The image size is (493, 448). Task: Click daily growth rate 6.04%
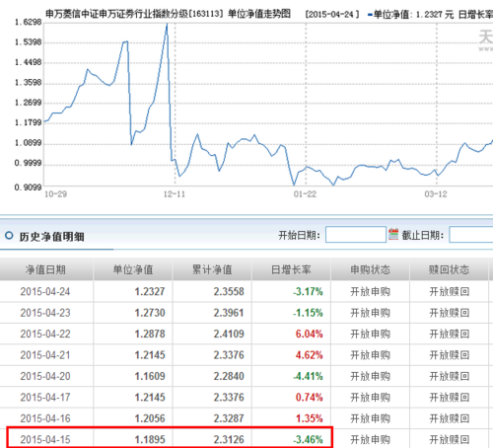[x=309, y=334]
